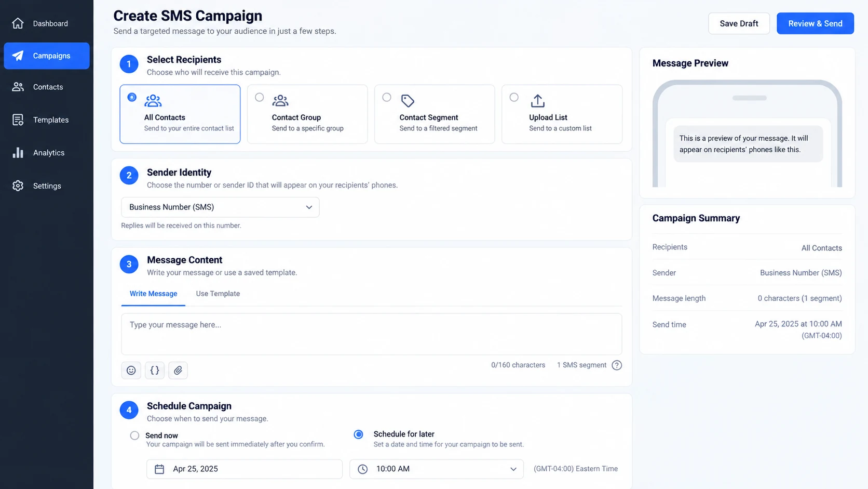The image size is (868, 489).
Task: Click the calendar icon in date field
Action: click(159, 469)
